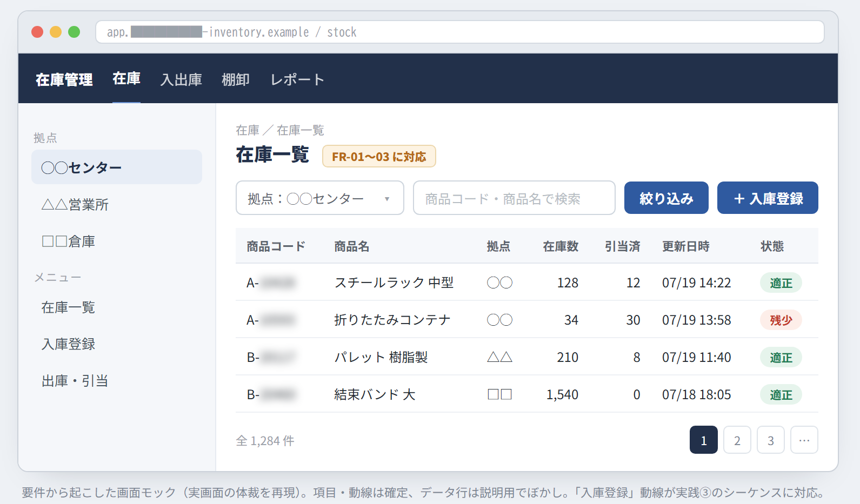Click the FR-01〜03 に対応 badge
860x504 pixels.
pyautogui.click(x=379, y=156)
